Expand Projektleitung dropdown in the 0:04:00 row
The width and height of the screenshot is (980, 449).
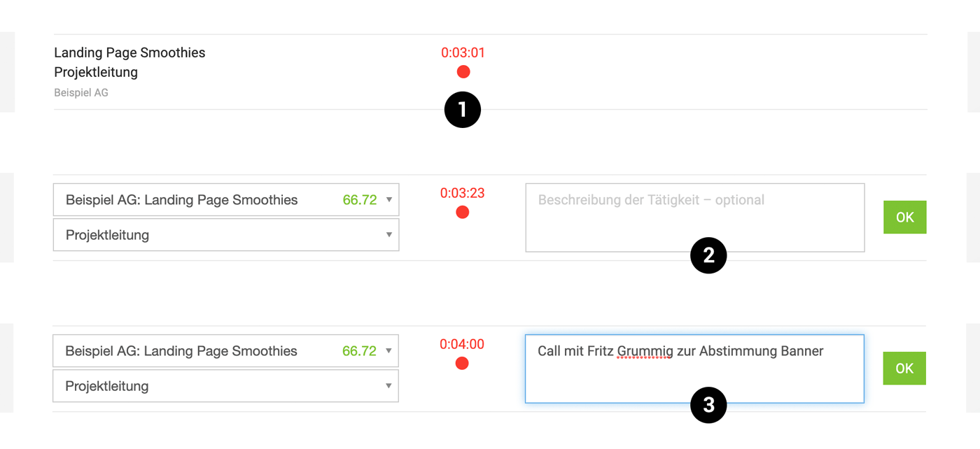pos(225,386)
